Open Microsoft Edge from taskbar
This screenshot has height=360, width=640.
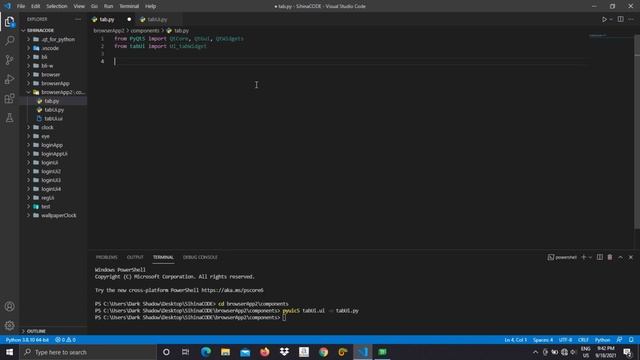click(206, 352)
